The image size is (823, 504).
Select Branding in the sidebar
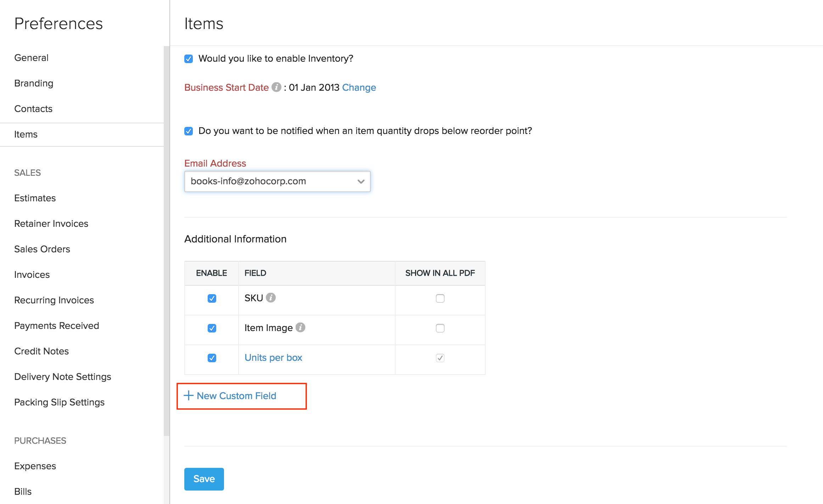(x=34, y=83)
